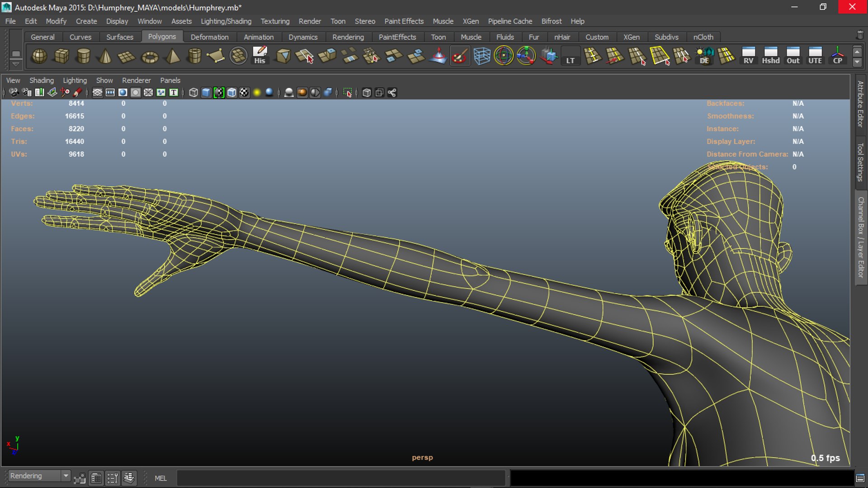Click in the MEL command input field
This screenshot has width=868, height=488.
click(x=341, y=478)
